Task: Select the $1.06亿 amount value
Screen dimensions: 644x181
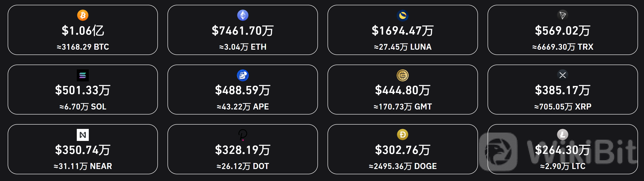Action: (83, 31)
